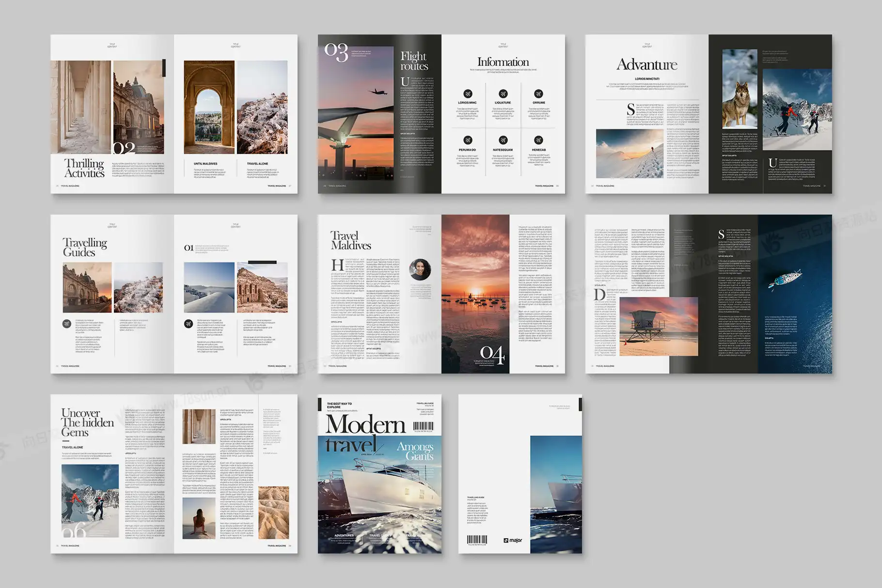
Task: Select the Information page title
Action: (503, 62)
